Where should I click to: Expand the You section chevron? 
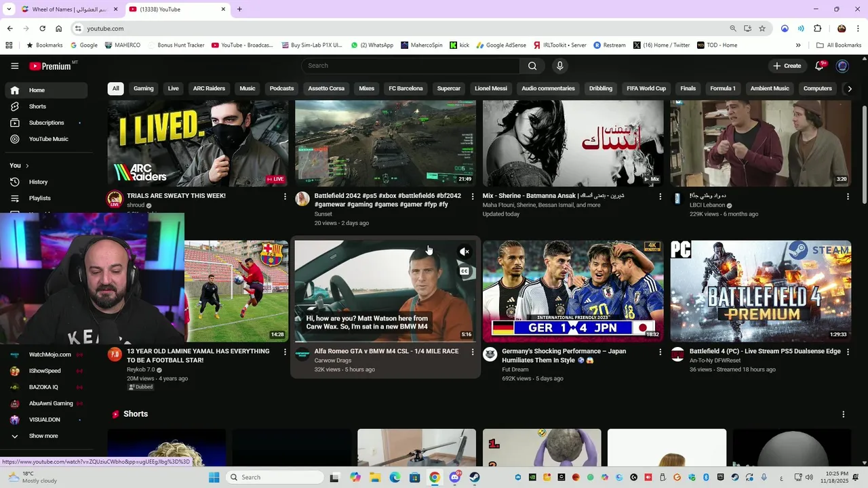[x=27, y=165]
